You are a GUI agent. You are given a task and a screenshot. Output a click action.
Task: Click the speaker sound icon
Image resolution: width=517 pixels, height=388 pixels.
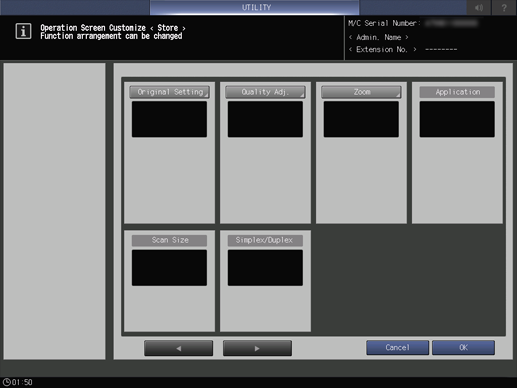point(479,7)
